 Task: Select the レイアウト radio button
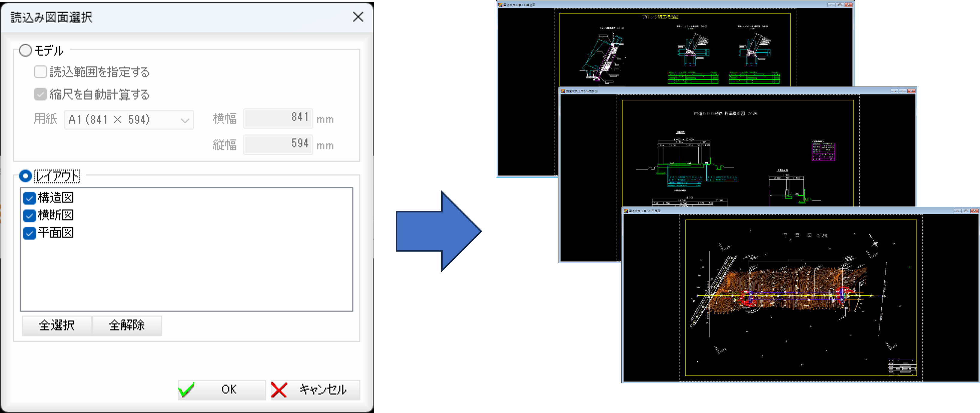point(25,176)
